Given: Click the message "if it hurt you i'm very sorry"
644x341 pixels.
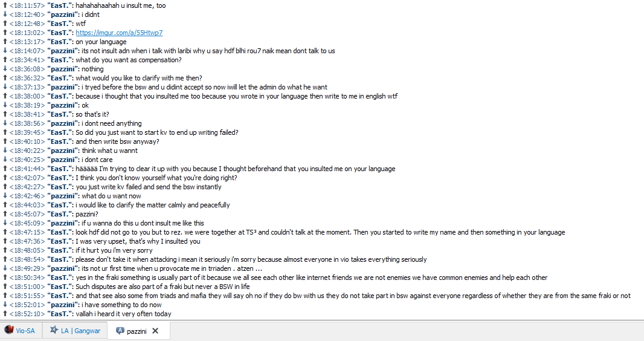Looking at the screenshot, I should pos(114,250).
